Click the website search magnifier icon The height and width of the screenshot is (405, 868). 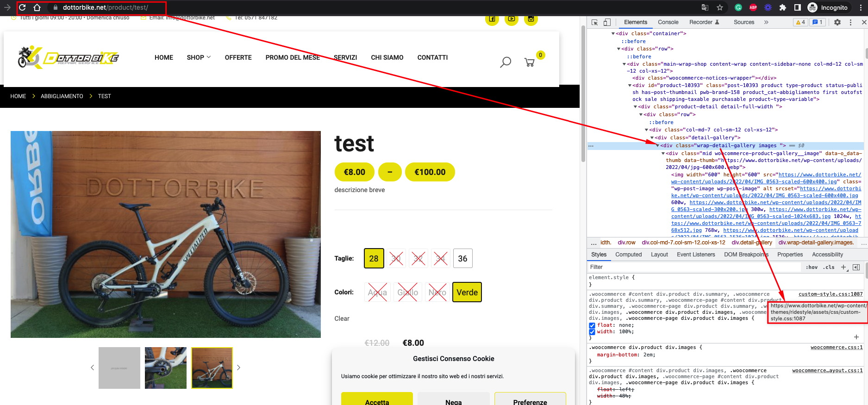tap(506, 62)
